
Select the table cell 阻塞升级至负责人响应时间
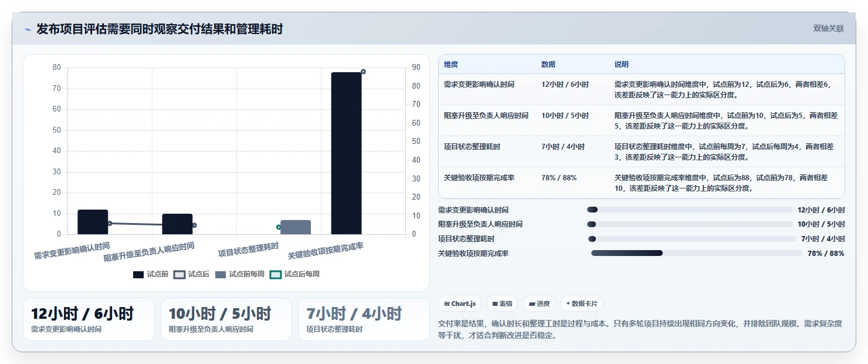click(x=487, y=120)
